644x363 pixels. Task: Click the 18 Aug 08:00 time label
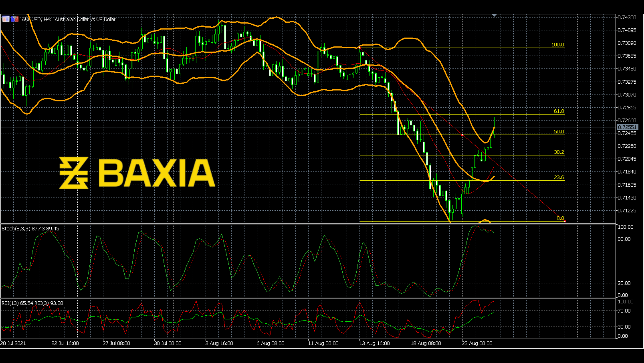pyautogui.click(x=426, y=343)
